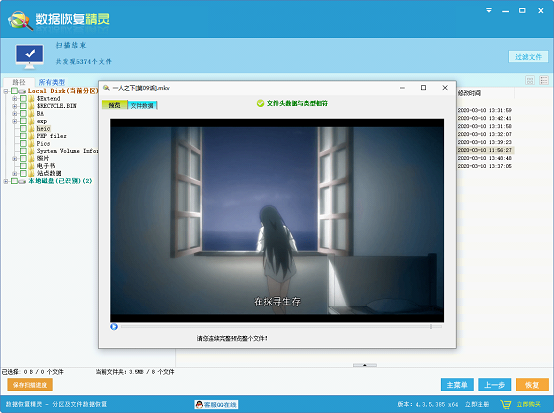Click the 主菜单 button

tap(457, 385)
